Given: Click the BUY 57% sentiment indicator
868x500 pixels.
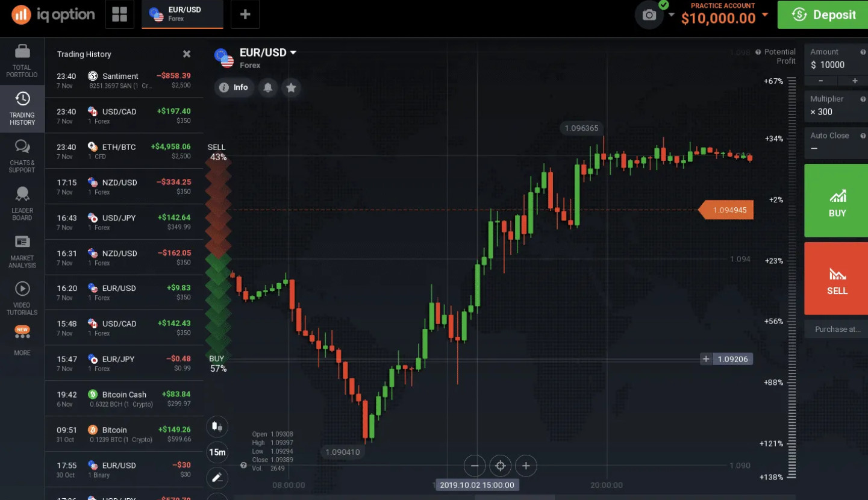Looking at the screenshot, I should point(217,364).
